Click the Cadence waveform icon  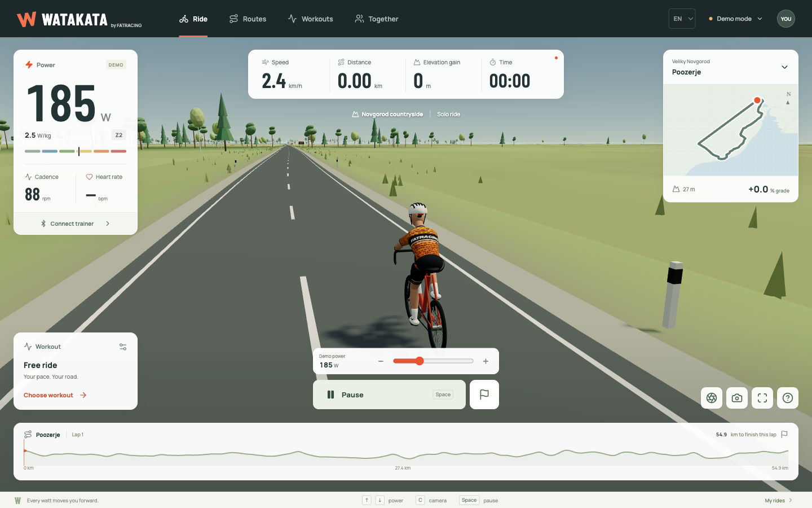(28, 177)
